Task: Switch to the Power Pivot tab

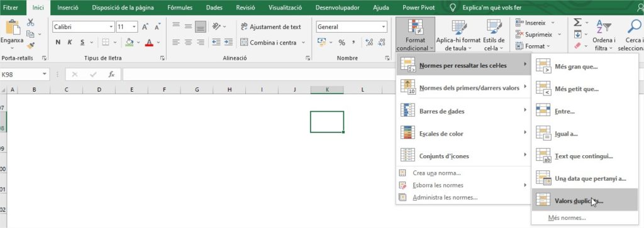Action: [x=418, y=8]
